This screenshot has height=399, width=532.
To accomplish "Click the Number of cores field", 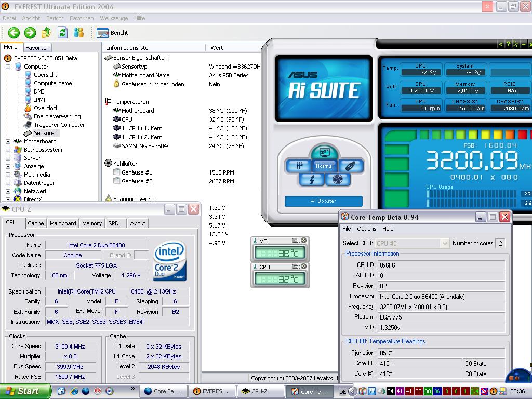I will (x=500, y=243).
